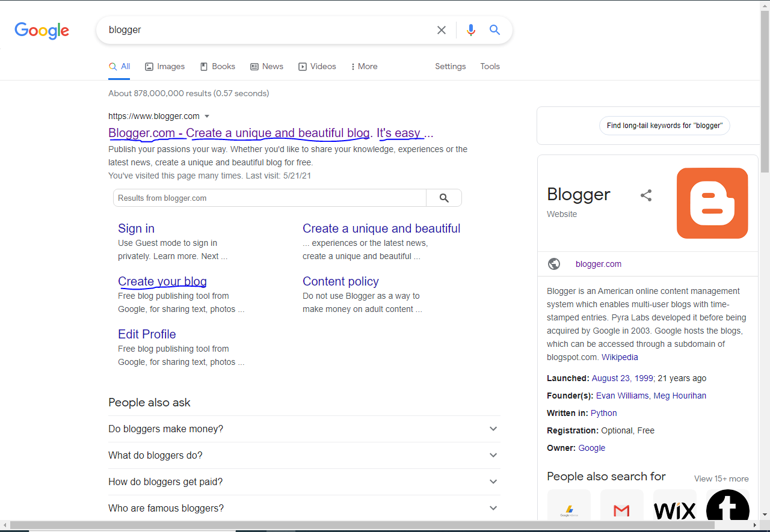Open the black circle t logo thumbnail

coord(728,505)
